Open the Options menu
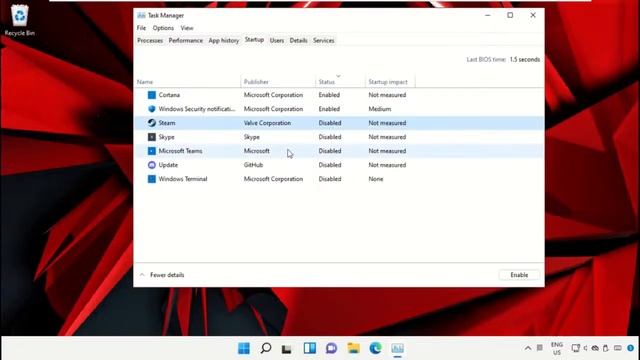Image resolution: width=640 pixels, height=360 pixels. [x=163, y=28]
